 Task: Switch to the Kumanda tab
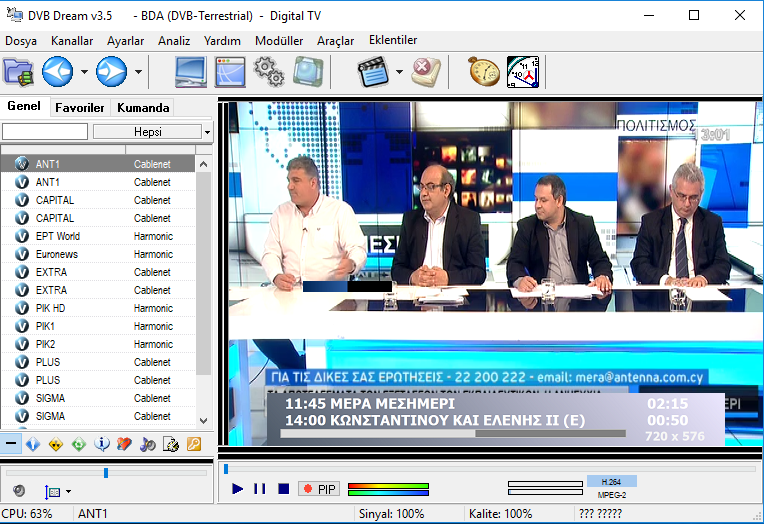(143, 108)
